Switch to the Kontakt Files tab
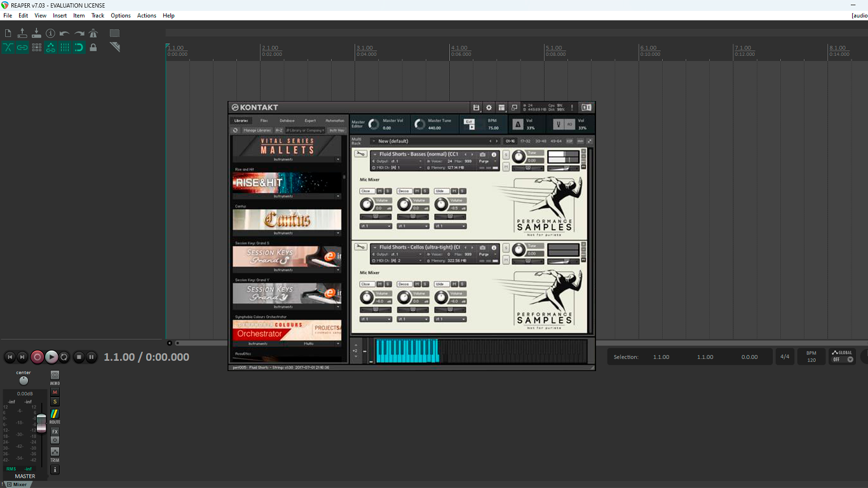This screenshot has height=488, width=868. 264,121
